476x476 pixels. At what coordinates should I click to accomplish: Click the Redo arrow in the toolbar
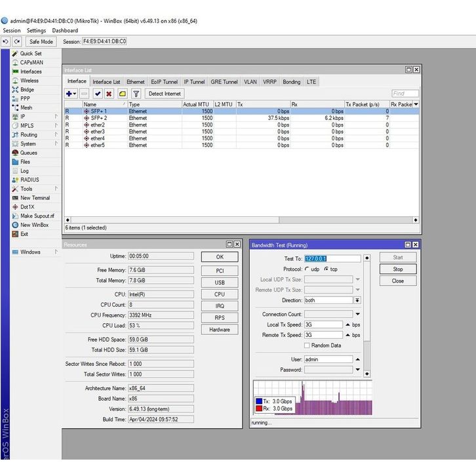(17, 41)
